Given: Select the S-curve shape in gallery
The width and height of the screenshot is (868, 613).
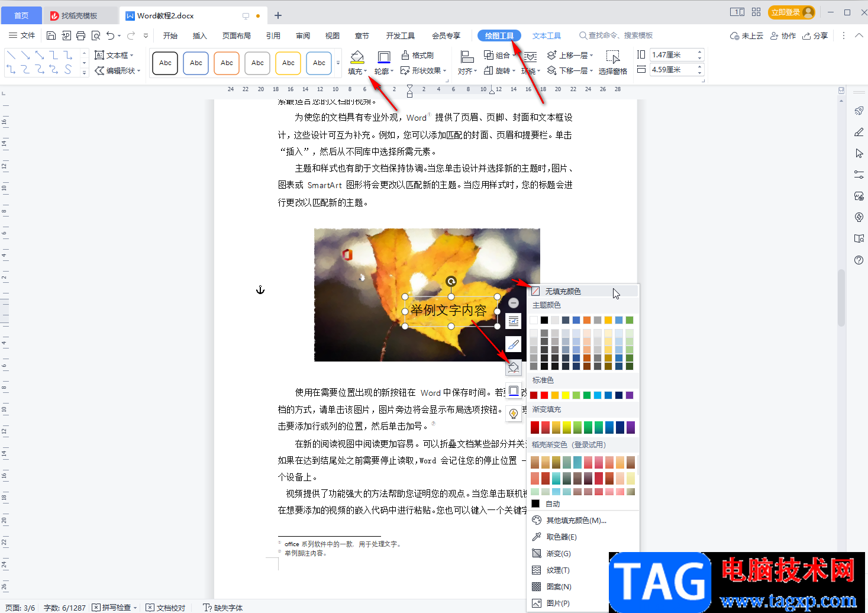Looking at the screenshot, I should pos(68,70).
